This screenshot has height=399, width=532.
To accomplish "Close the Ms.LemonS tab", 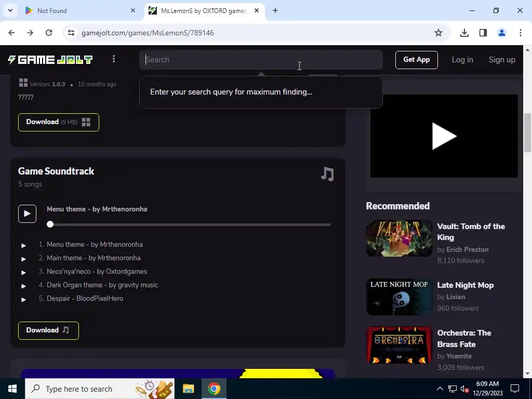I will point(257,10).
